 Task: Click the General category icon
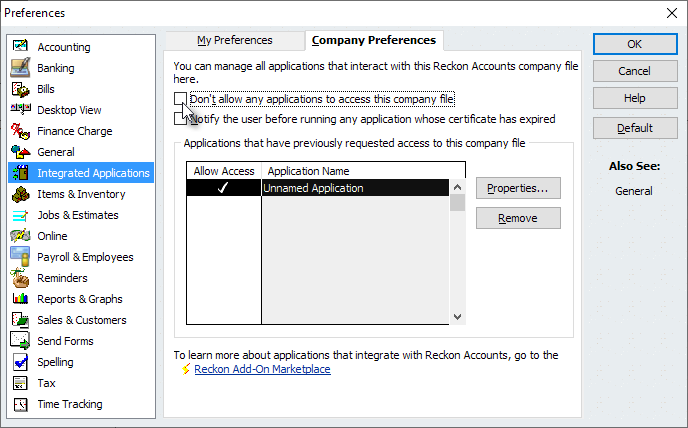(x=20, y=152)
